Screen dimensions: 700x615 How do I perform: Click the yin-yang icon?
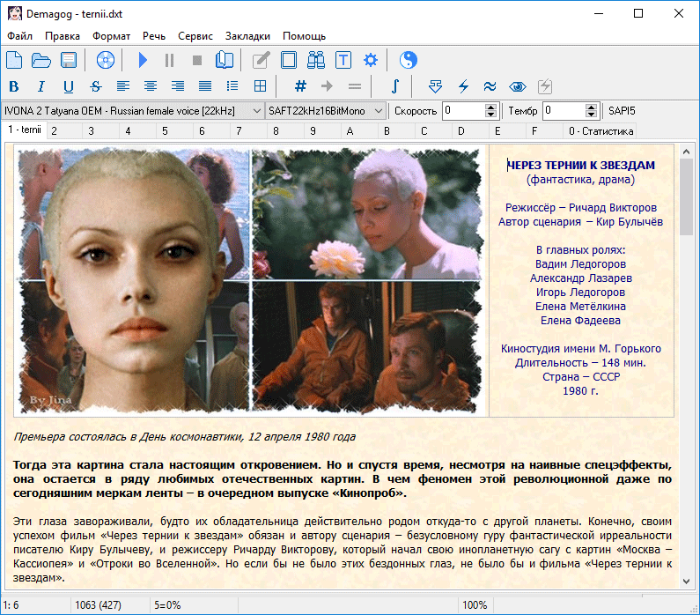tap(408, 60)
